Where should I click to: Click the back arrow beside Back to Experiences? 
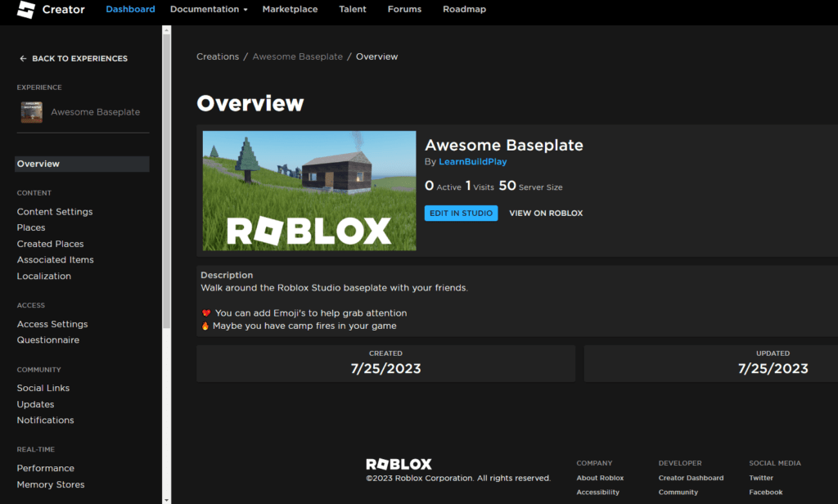pyautogui.click(x=23, y=58)
